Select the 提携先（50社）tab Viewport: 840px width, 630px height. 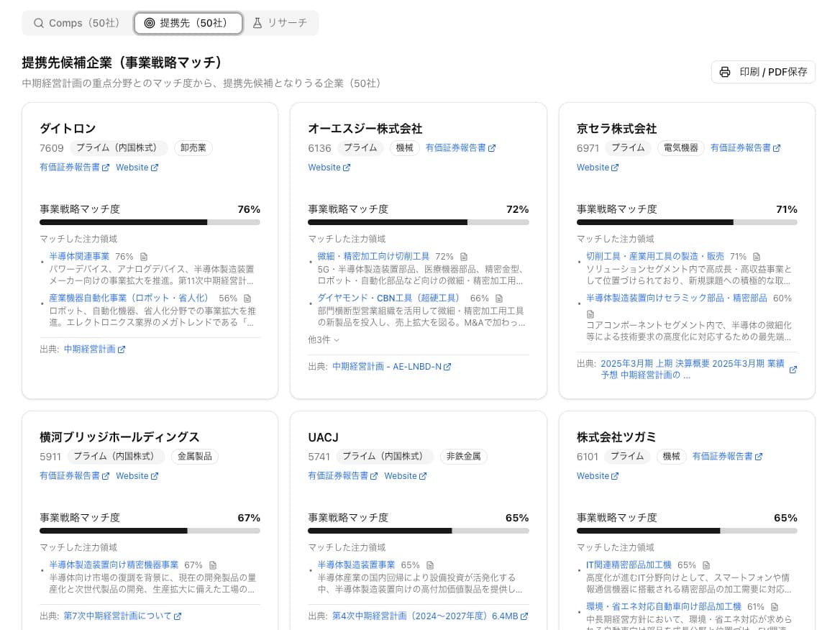tap(188, 23)
